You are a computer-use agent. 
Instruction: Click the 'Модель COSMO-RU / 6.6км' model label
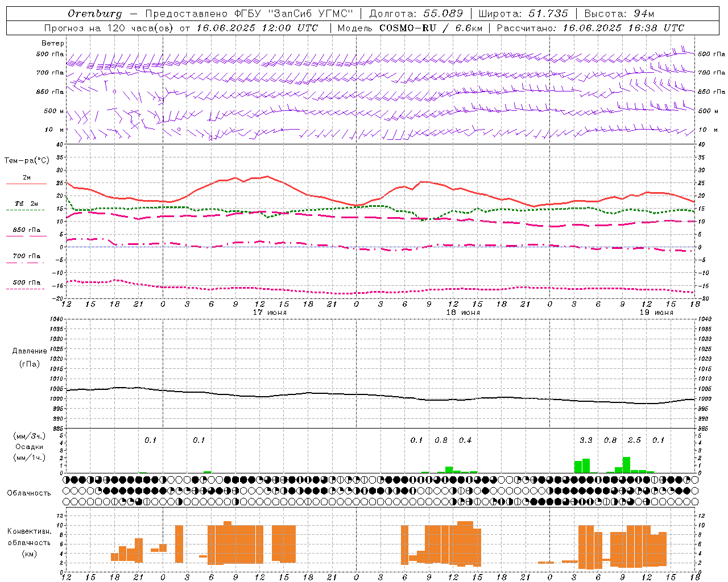click(x=409, y=28)
